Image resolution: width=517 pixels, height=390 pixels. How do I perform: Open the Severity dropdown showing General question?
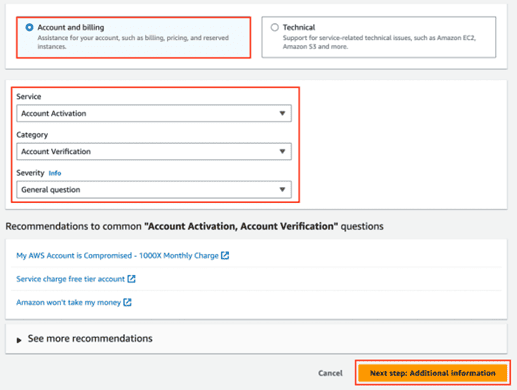(x=154, y=190)
